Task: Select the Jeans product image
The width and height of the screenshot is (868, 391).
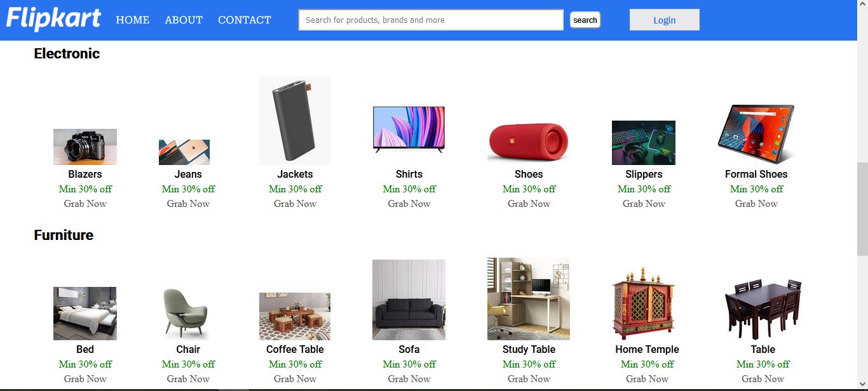Action: tap(184, 150)
